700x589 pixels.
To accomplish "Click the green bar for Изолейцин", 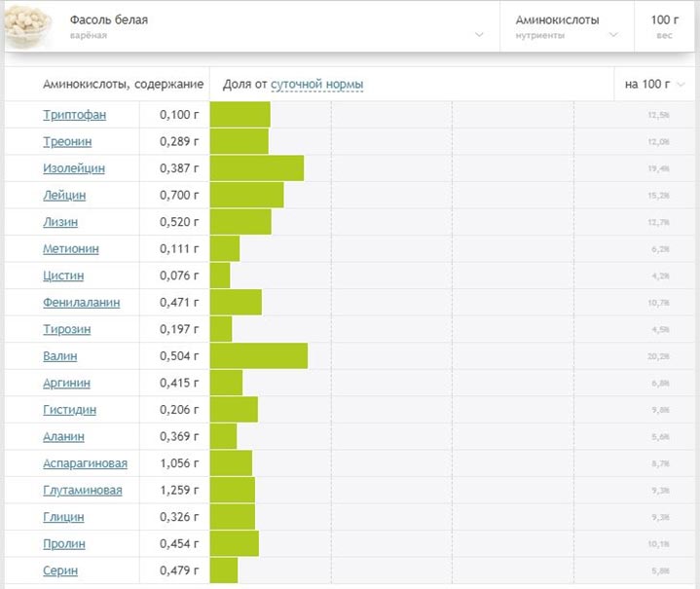I will (257, 168).
